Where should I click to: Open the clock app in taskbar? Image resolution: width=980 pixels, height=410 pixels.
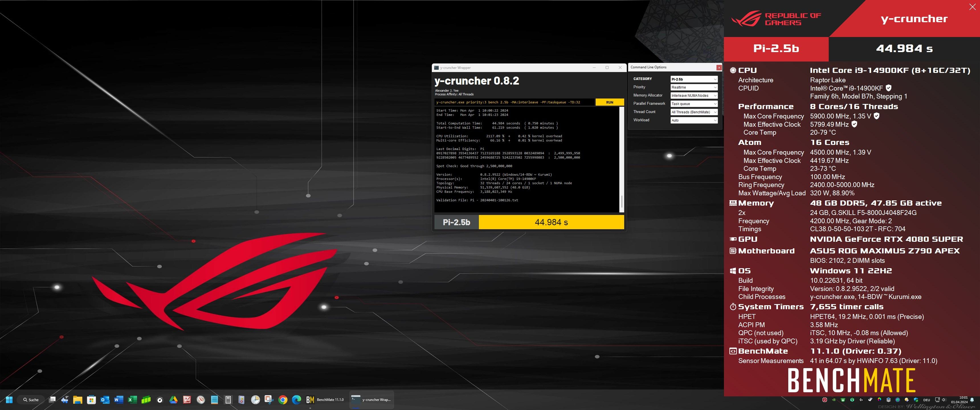point(255,399)
